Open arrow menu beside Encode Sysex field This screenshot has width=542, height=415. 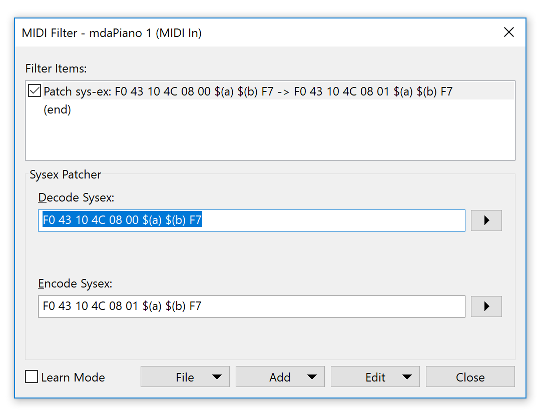tap(486, 306)
